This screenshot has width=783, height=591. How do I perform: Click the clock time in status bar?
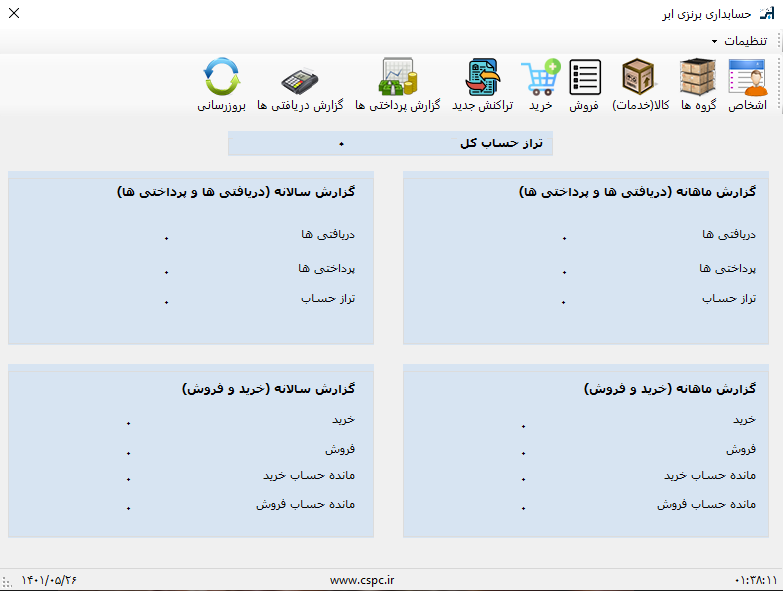[755, 580]
